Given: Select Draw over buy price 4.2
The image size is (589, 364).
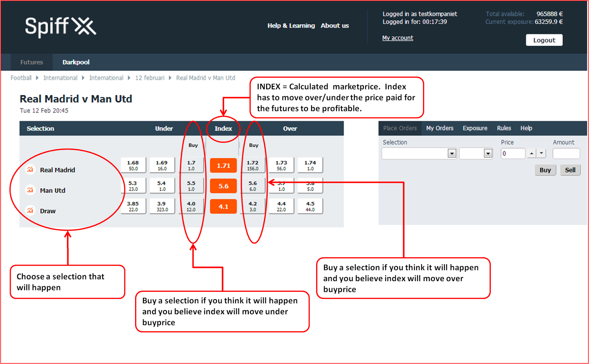Looking at the screenshot, I should (x=253, y=206).
